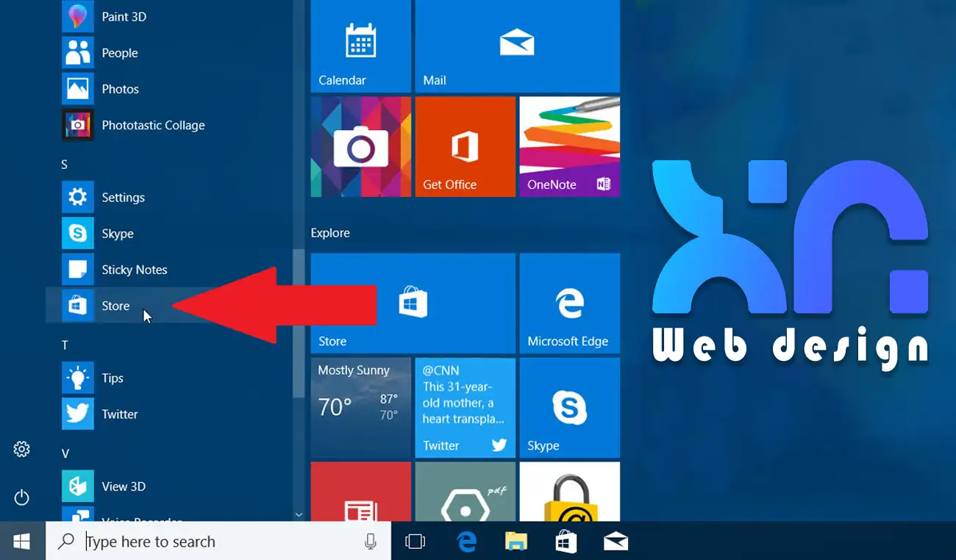Open Paint 3D from the app list
The image size is (956, 560).
[x=122, y=16]
